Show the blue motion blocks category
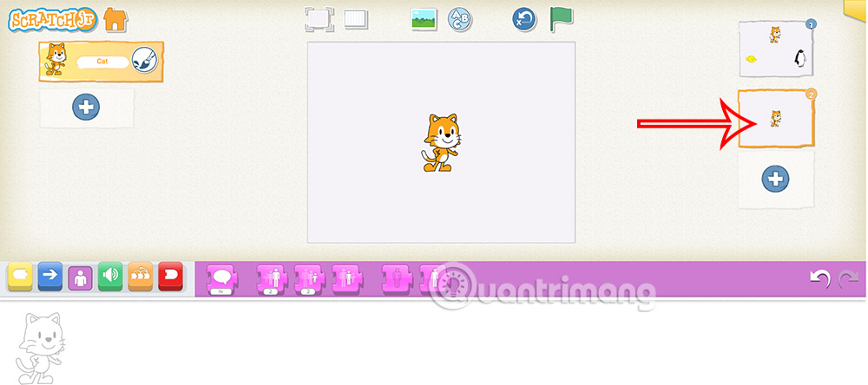 point(49,277)
